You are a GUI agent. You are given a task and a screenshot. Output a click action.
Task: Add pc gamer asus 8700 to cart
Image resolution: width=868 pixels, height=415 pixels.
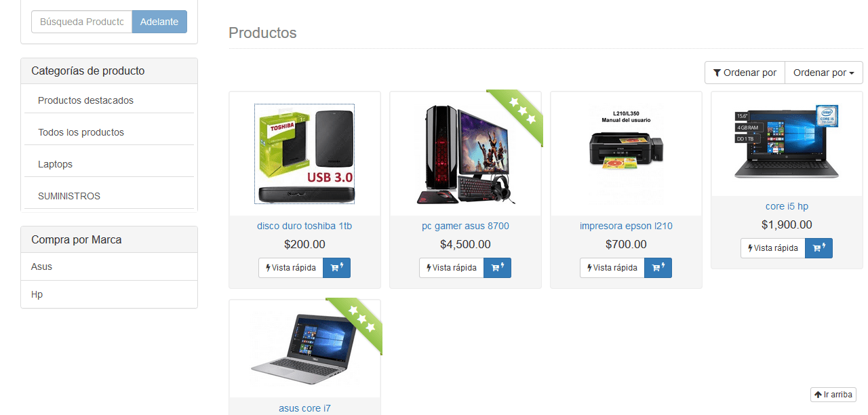tap(497, 268)
